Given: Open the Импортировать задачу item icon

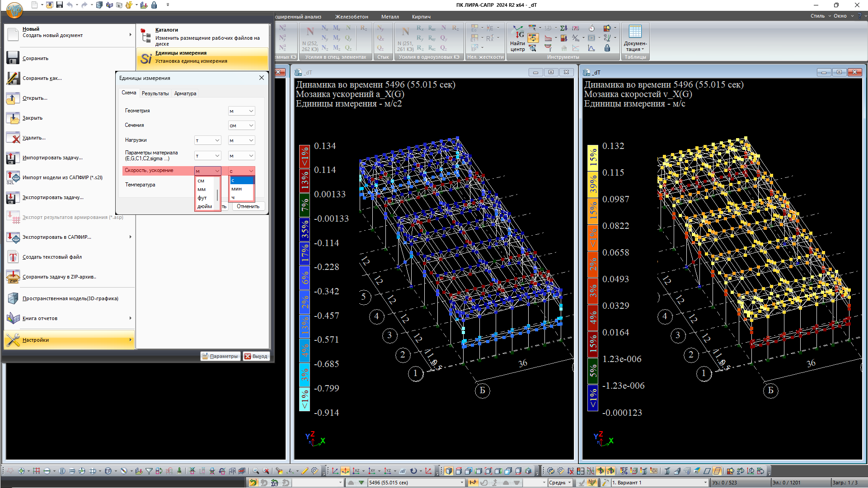Looking at the screenshot, I should tap(13, 158).
